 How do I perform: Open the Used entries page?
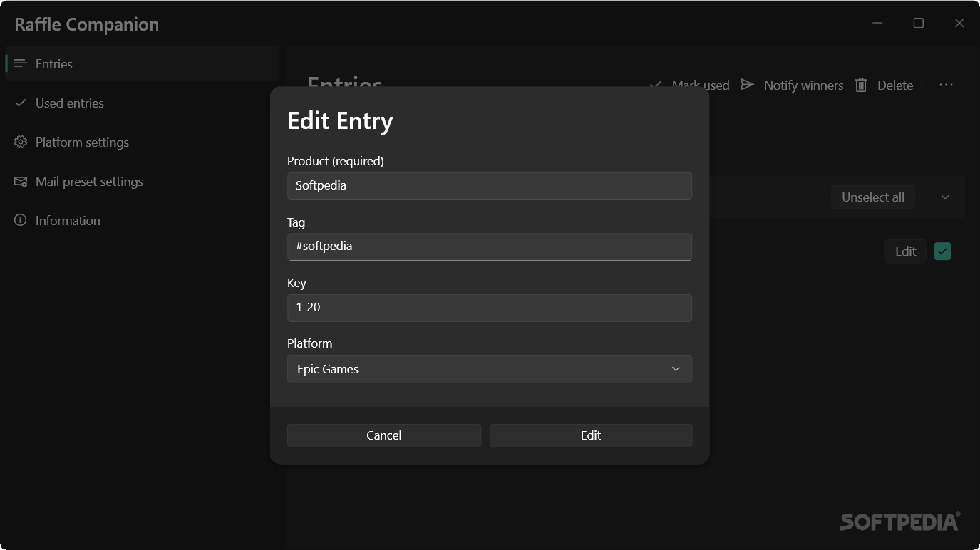142,103
